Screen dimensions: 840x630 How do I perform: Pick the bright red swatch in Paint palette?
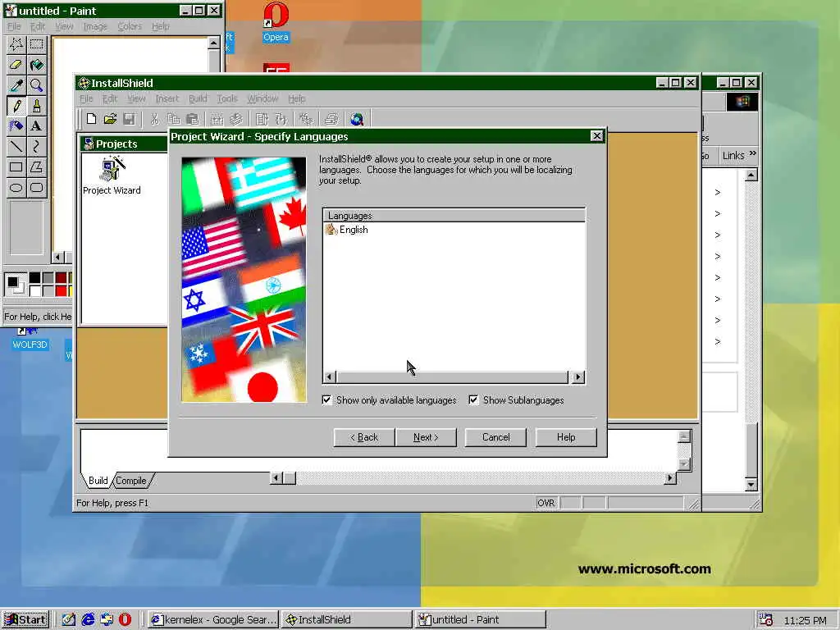(62, 291)
